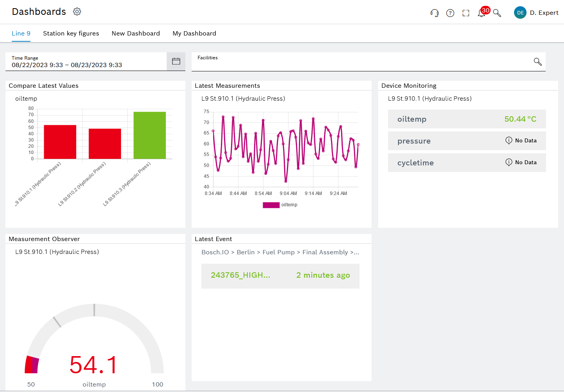Image resolution: width=564 pixels, height=392 pixels.
Task: Click the Berlin breadcrumb link
Action: click(x=246, y=252)
